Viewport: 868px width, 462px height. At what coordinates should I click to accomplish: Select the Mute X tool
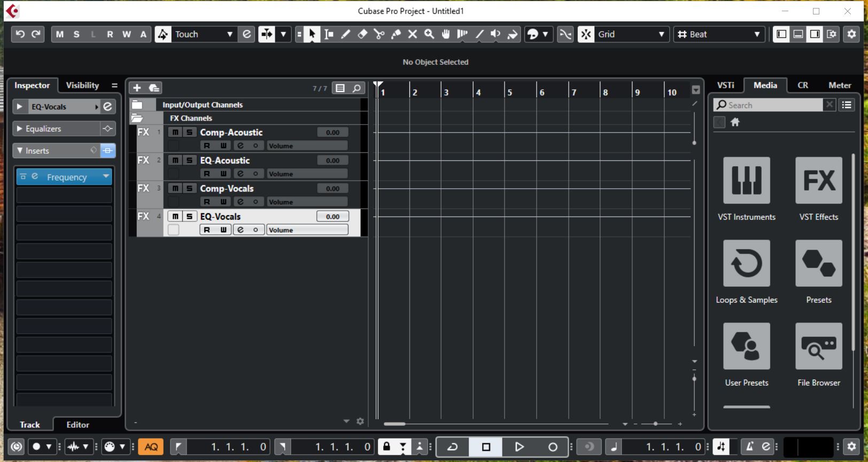point(413,34)
